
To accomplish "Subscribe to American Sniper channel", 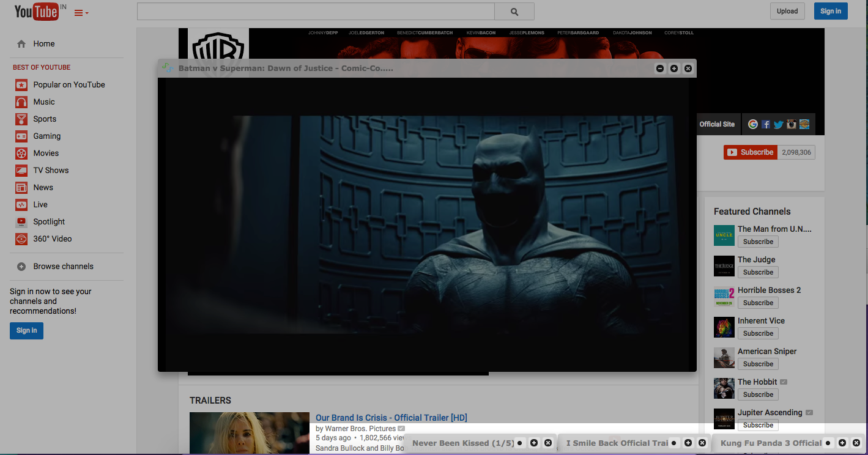I will (758, 364).
